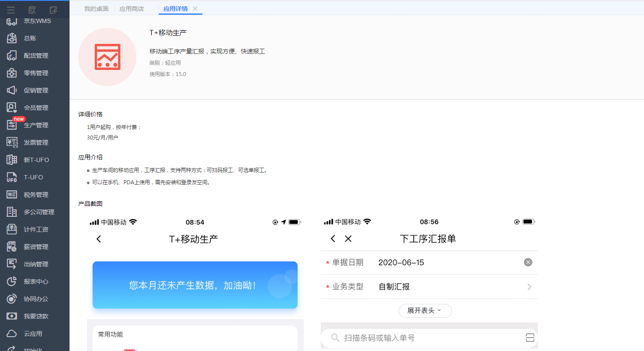Click the T+移动生产 app title
Screen dimensions: 644x351
click(x=168, y=33)
